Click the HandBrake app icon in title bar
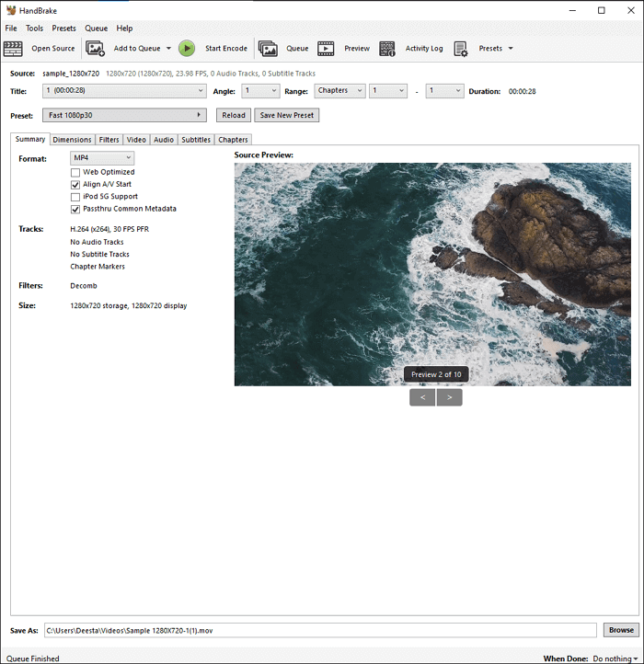 point(10,10)
